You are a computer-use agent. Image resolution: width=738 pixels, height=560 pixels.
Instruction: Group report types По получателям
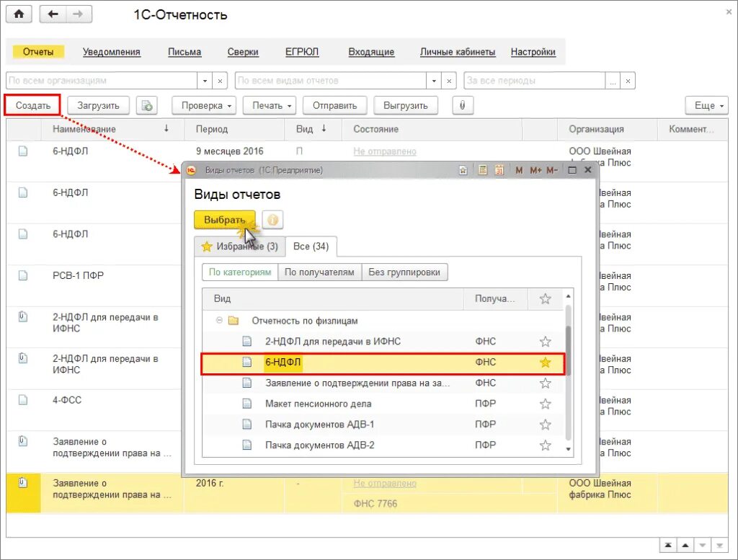[x=319, y=272]
